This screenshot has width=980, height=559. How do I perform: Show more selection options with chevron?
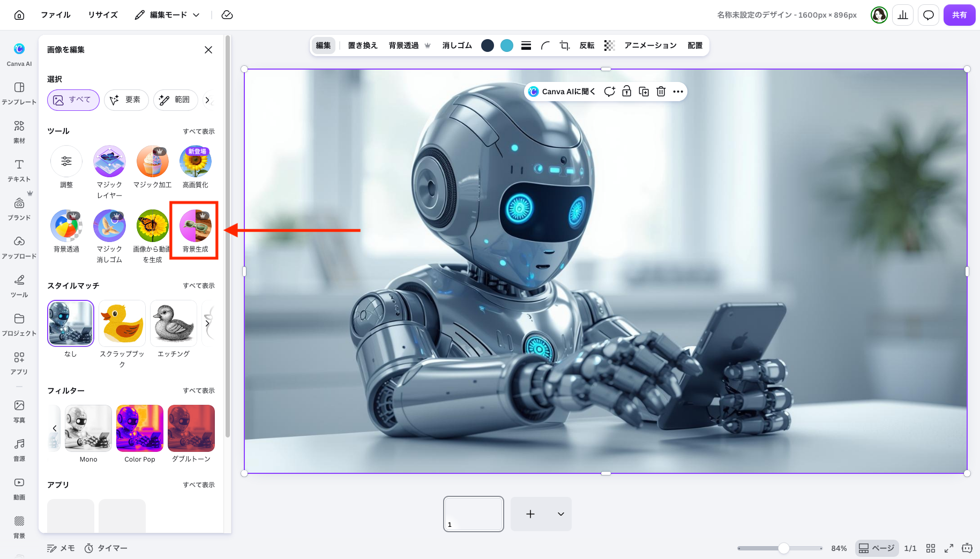point(208,100)
